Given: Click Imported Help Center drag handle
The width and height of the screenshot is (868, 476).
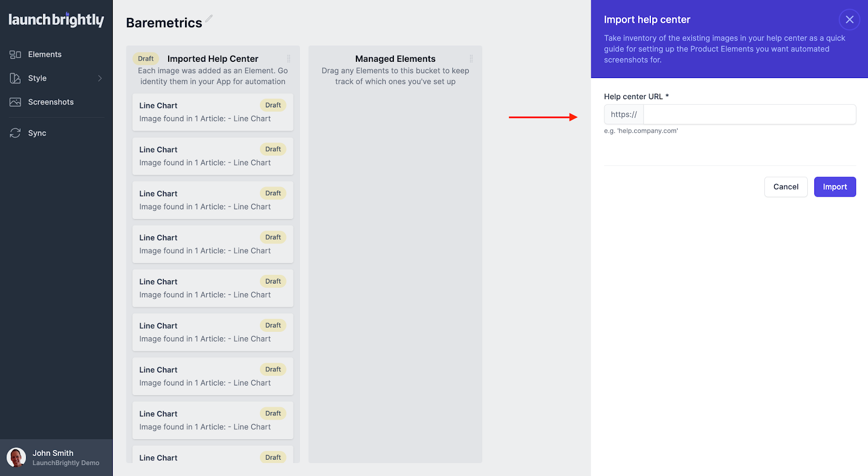Looking at the screenshot, I should pyautogui.click(x=289, y=59).
